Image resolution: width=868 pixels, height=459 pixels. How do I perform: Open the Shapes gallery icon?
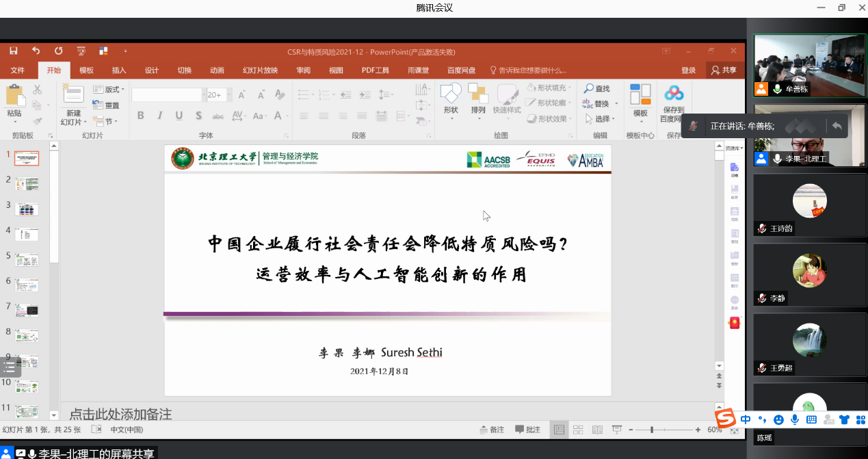pyautogui.click(x=450, y=94)
